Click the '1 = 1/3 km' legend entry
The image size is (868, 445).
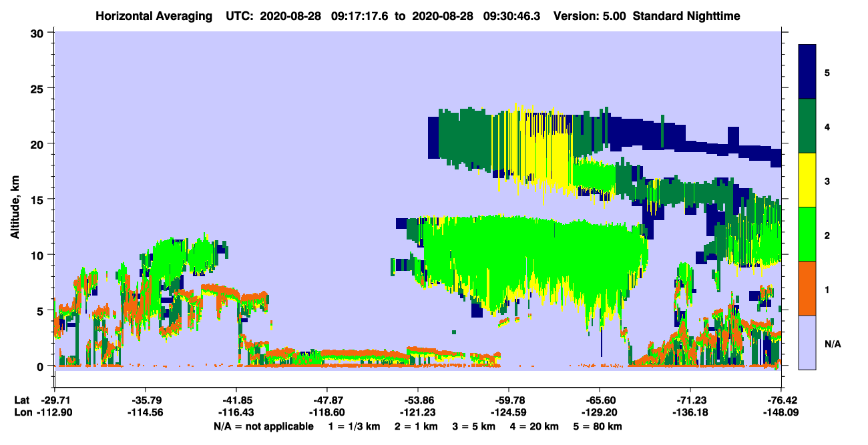click(x=354, y=426)
